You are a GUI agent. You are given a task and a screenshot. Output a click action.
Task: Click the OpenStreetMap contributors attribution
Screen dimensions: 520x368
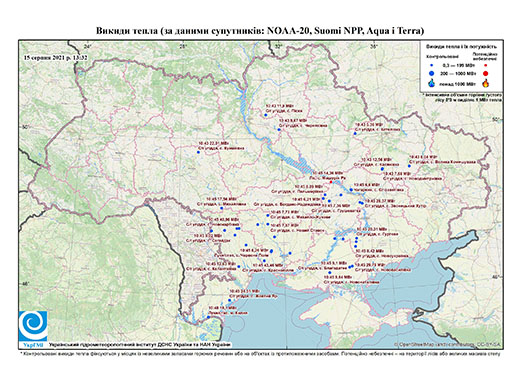(x=447, y=344)
